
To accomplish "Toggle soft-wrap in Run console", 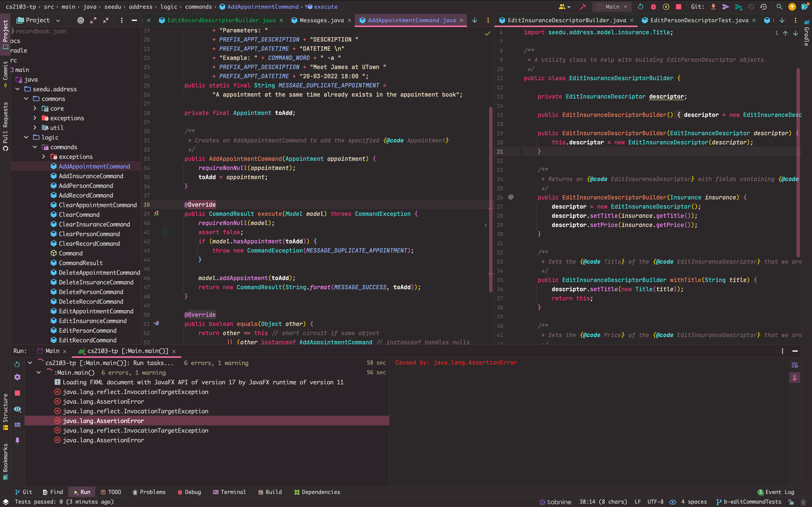I will [794, 365].
